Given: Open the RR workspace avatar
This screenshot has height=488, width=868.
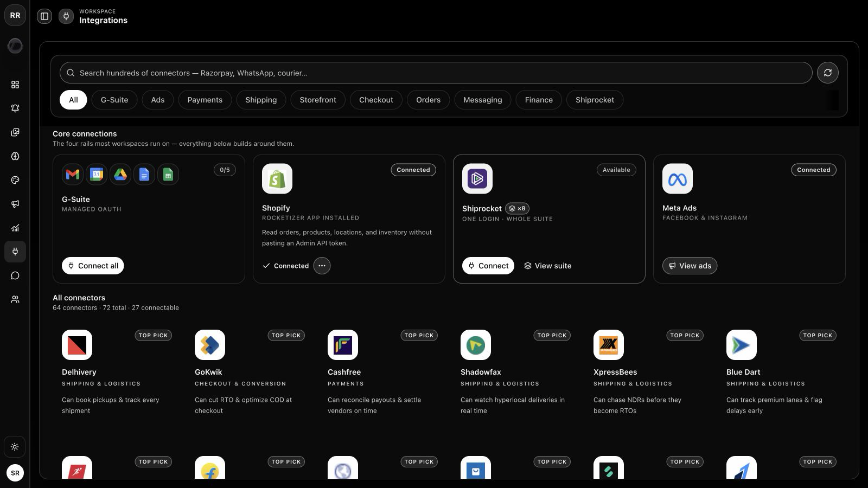Looking at the screenshot, I should [15, 15].
